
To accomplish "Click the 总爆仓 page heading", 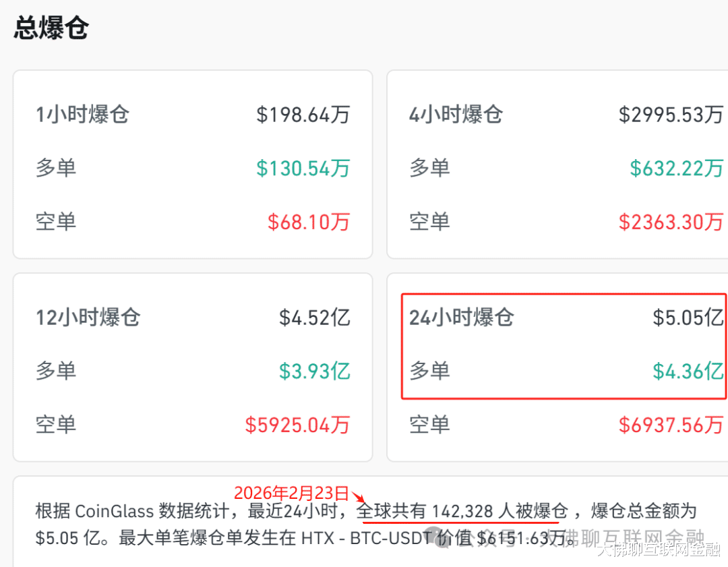I will (x=51, y=28).
